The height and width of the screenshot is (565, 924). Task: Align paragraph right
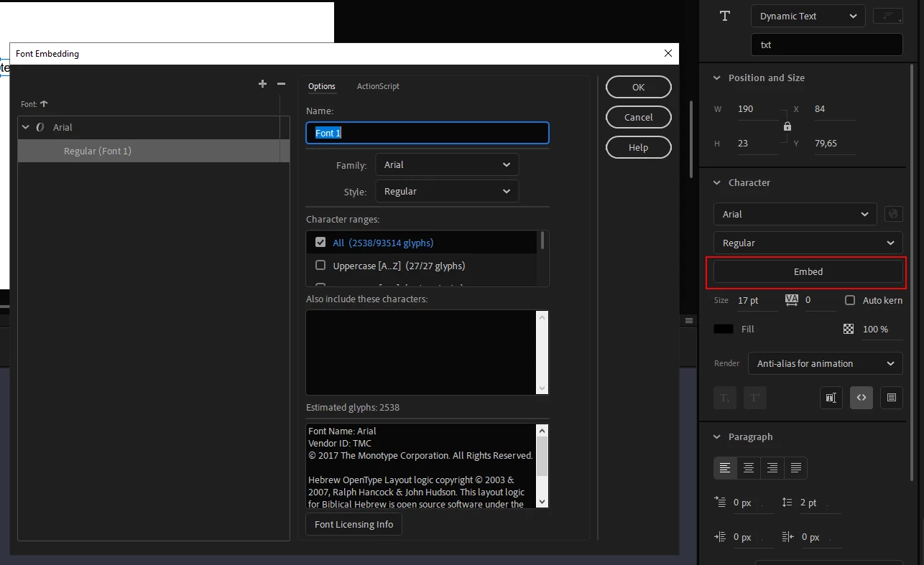click(772, 468)
